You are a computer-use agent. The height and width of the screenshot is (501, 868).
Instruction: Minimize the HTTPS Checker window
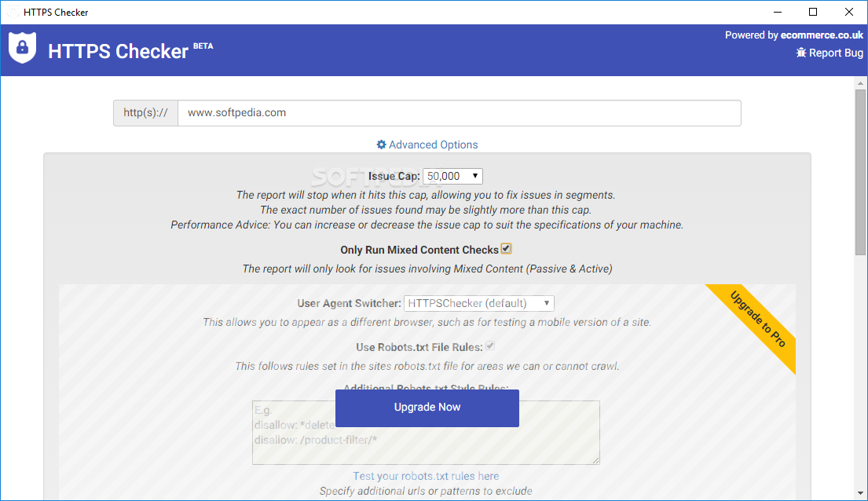(778, 13)
